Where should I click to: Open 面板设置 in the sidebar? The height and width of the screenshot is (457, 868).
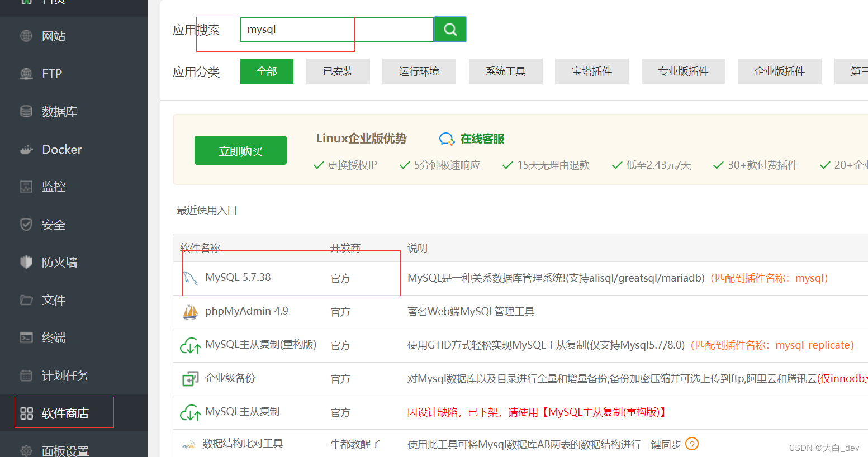[65, 451]
